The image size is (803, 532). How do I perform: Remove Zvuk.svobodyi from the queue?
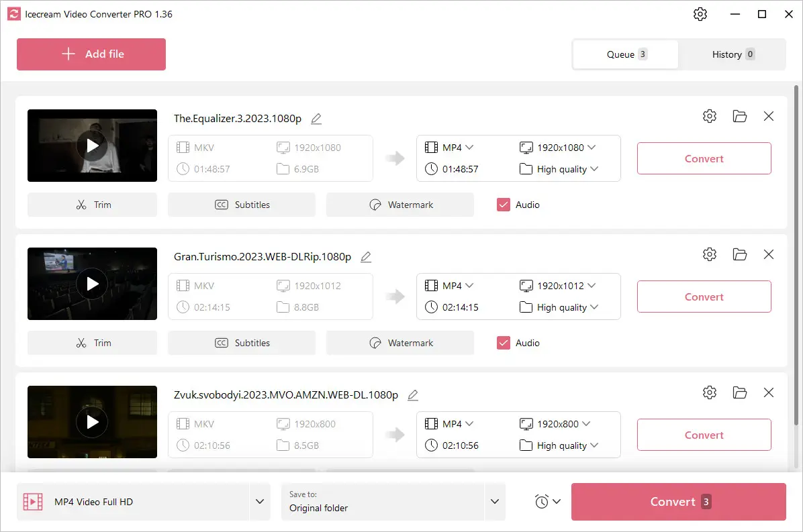[769, 392]
